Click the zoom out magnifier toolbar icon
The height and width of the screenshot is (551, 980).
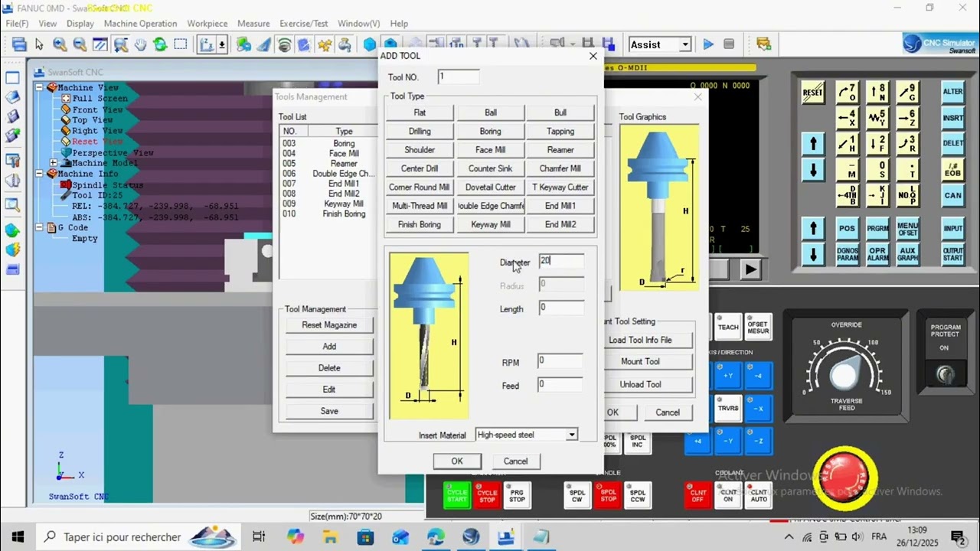point(80,44)
